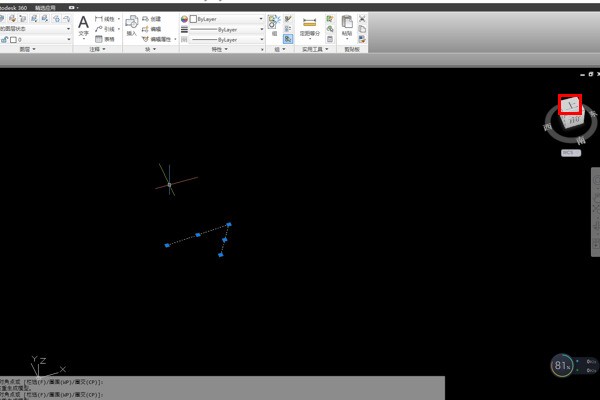
Task: Click the 编辑属性 (Edit attributes) button
Action: pos(161,39)
